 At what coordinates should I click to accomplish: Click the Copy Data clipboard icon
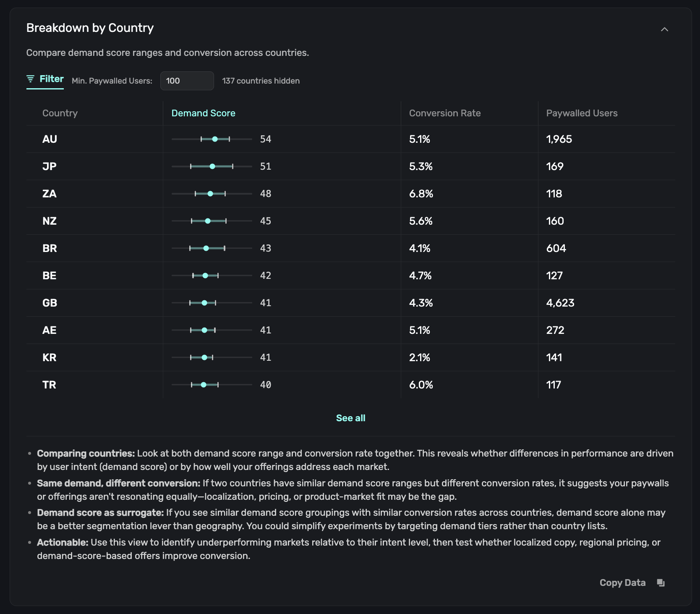click(661, 583)
